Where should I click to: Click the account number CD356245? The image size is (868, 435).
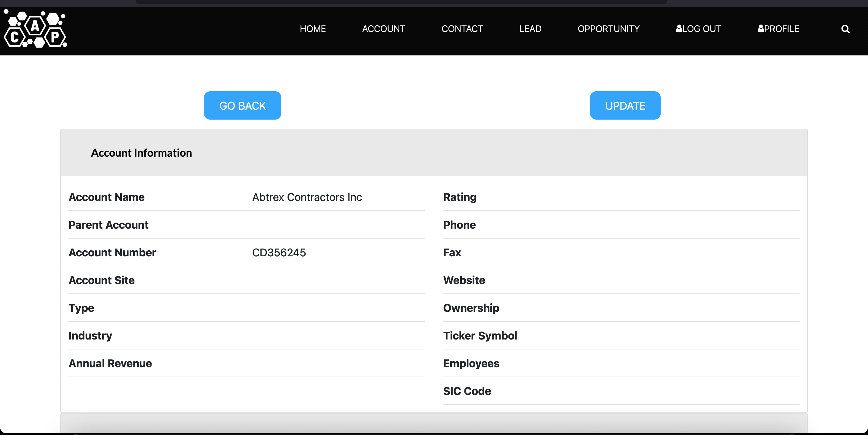click(x=279, y=252)
